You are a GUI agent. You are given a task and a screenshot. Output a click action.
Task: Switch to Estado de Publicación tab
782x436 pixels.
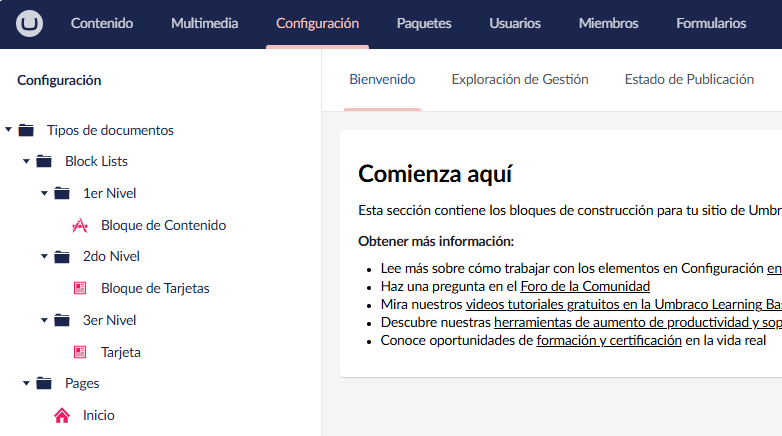pyautogui.click(x=689, y=79)
